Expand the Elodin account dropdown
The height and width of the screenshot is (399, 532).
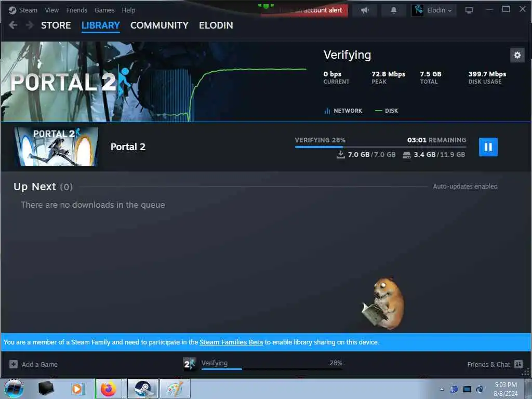click(440, 10)
